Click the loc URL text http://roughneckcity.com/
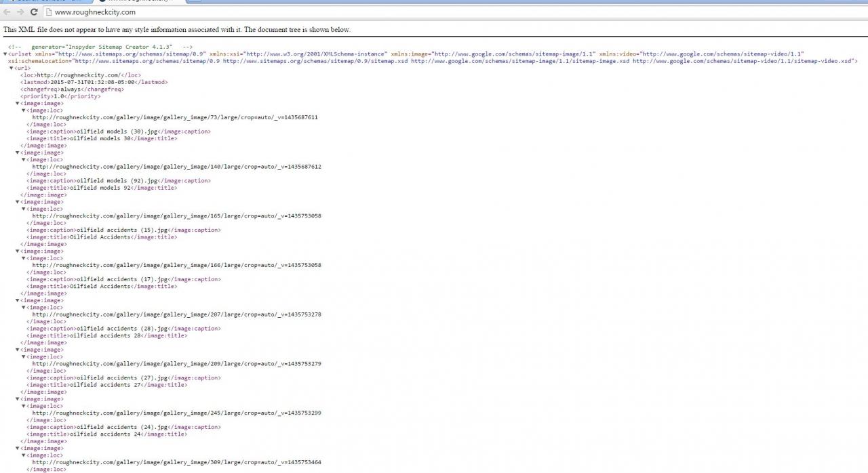 coord(78,75)
